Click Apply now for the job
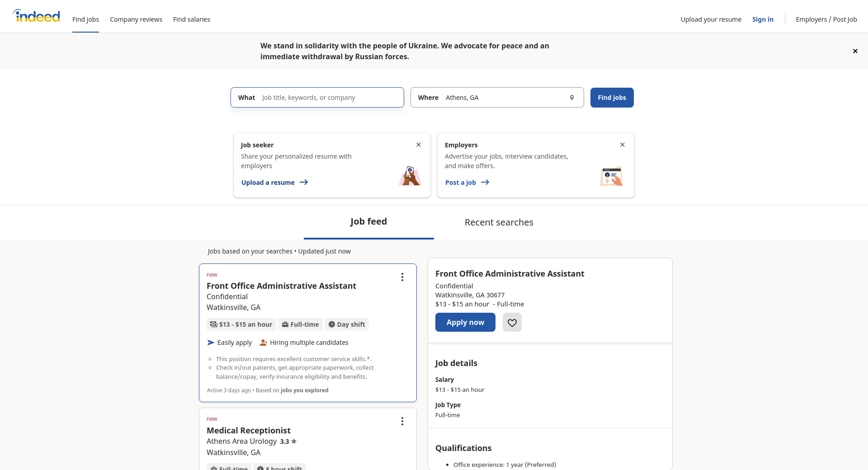 point(465,322)
